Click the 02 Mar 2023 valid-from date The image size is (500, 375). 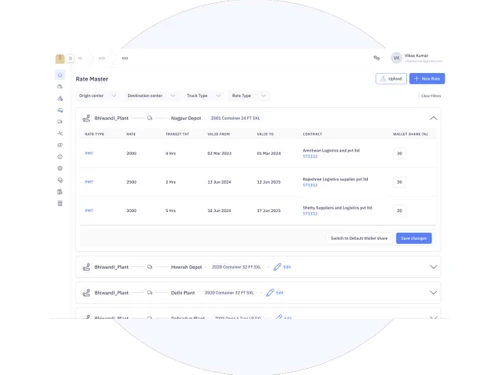coord(219,153)
